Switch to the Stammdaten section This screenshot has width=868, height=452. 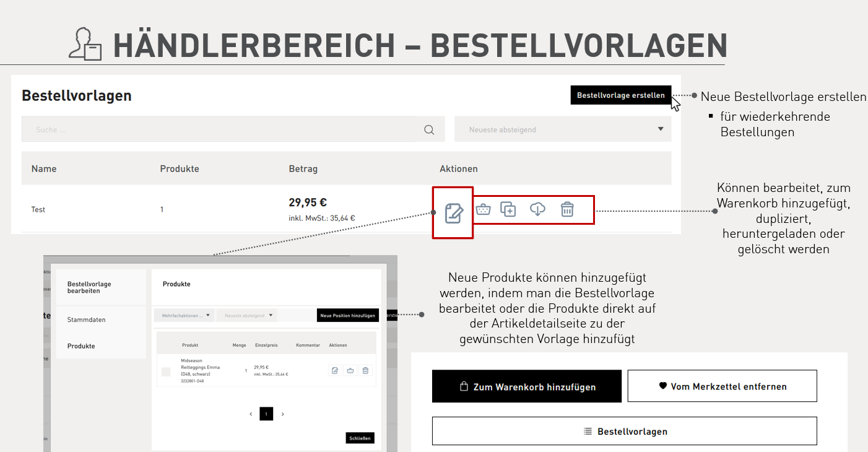point(87,319)
